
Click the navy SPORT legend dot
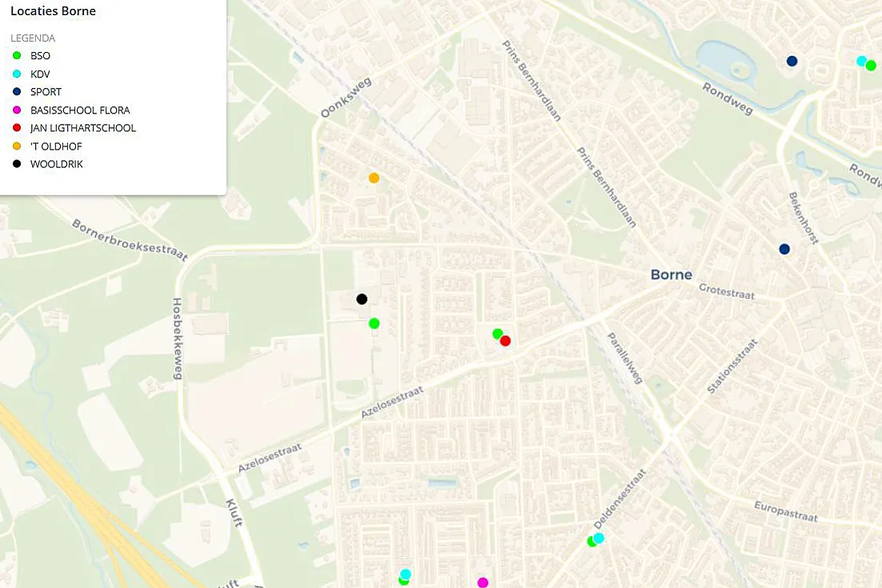(17, 92)
